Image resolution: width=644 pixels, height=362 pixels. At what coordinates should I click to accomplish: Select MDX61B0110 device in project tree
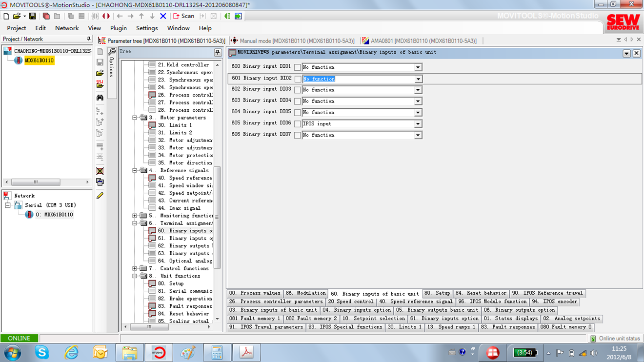coord(39,60)
